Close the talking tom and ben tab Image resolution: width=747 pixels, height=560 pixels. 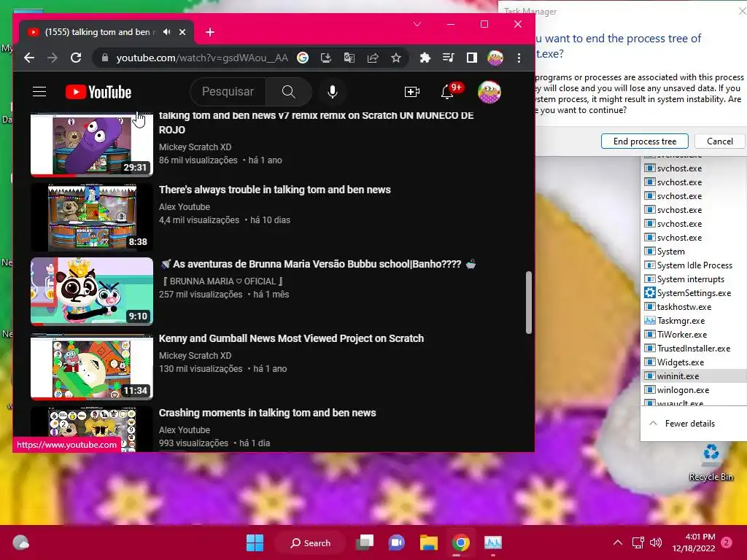point(182,32)
